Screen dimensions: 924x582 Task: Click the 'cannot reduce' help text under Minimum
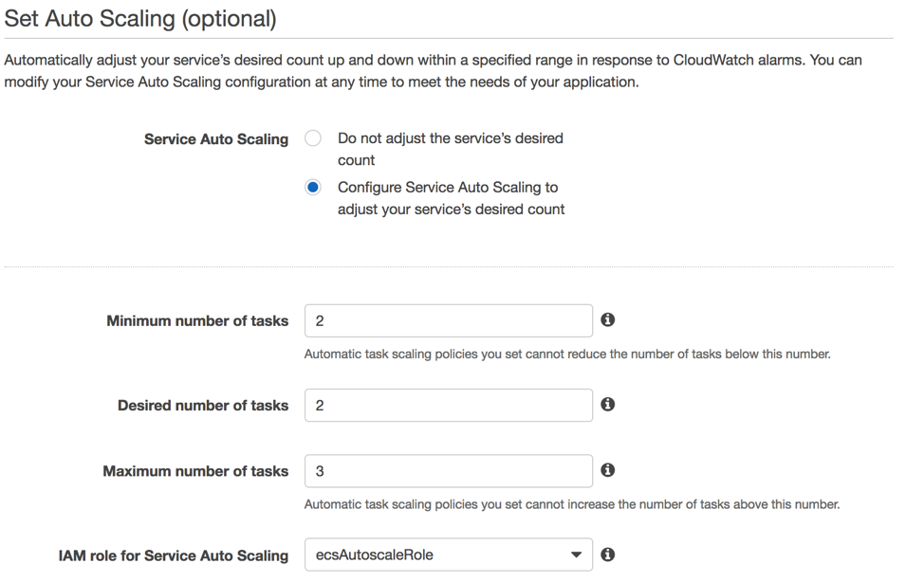(x=567, y=355)
